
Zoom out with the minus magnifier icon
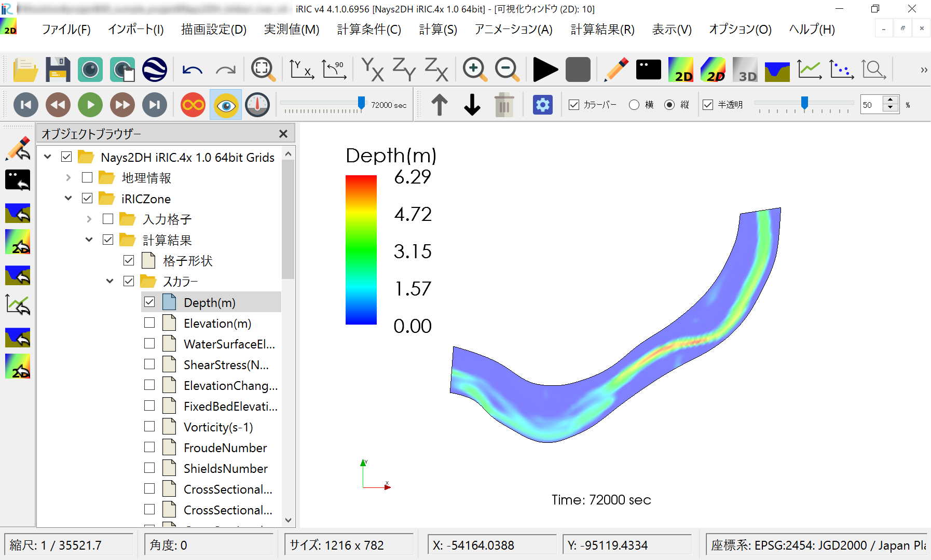click(x=507, y=69)
